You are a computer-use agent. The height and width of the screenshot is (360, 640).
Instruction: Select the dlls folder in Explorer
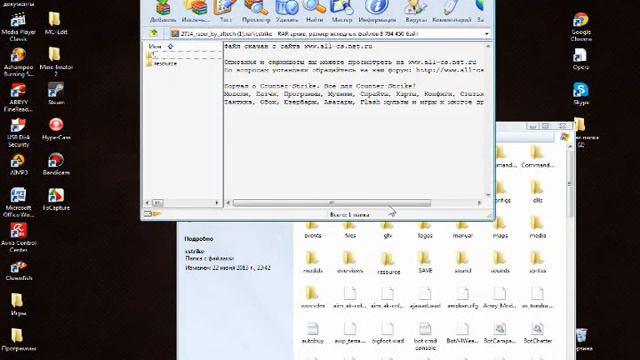pyautogui.click(x=538, y=192)
